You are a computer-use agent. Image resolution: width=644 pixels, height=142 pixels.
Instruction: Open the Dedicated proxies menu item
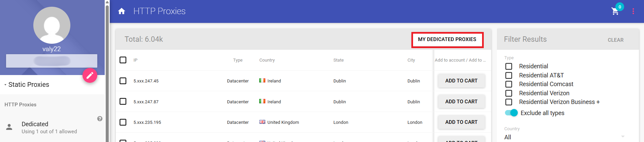click(x=35, y=124)
